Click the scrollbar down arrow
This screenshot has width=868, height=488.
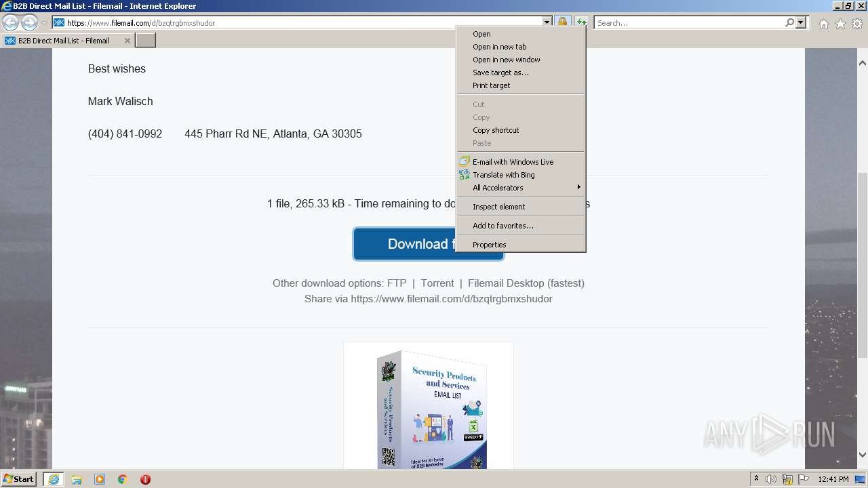click(x=863, y=455)
